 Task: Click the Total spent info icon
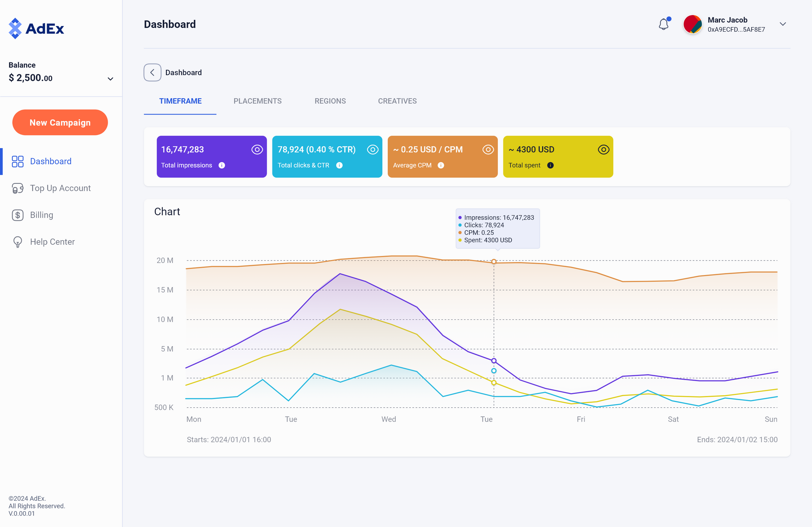point(549,165)
